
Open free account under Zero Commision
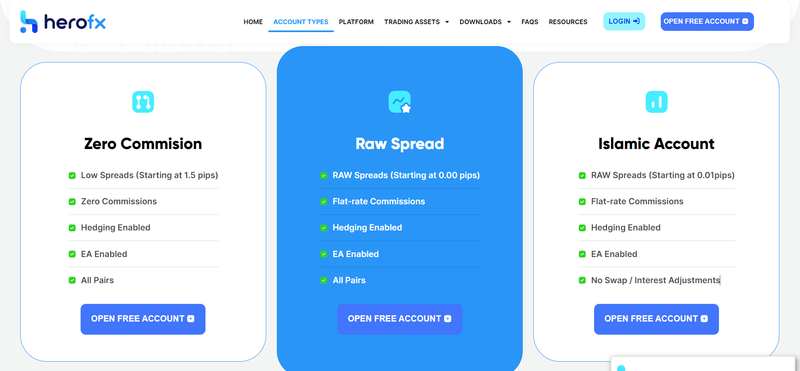pos(143,319)
